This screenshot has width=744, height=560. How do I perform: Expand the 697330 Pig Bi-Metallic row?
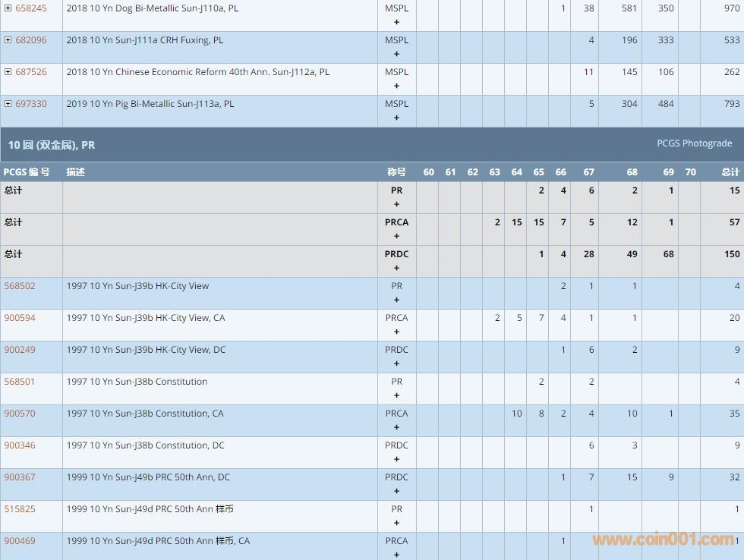point(8,104)
